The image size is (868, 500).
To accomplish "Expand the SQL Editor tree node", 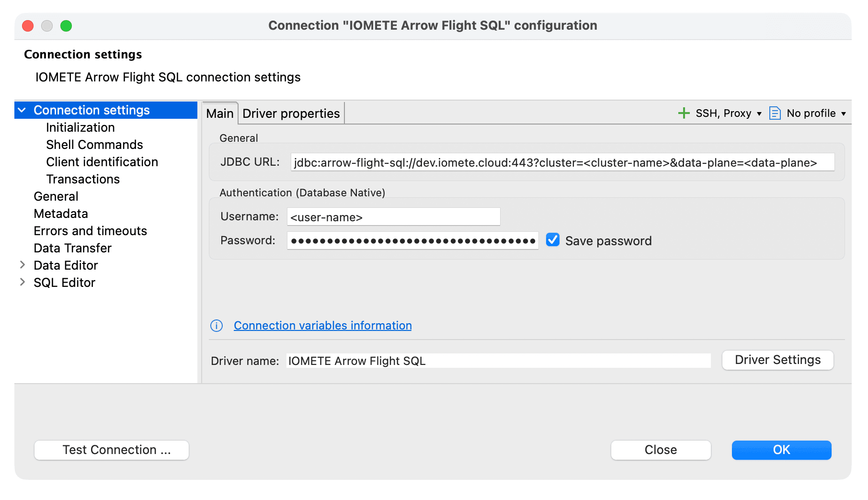I will coord(22,282).
